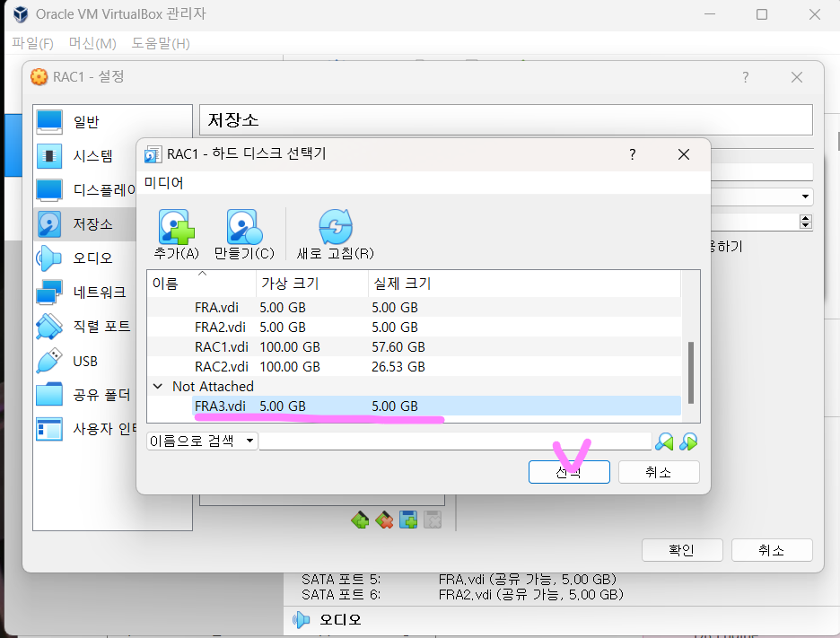Sort by the 실제 크기 column header
This screenshot has height=638, width=840.
point(524,284)
